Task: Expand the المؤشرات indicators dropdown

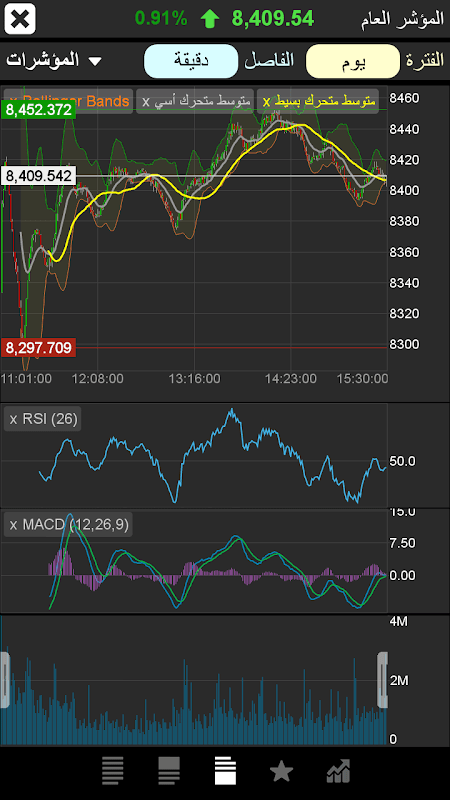Action: point(54,60)
